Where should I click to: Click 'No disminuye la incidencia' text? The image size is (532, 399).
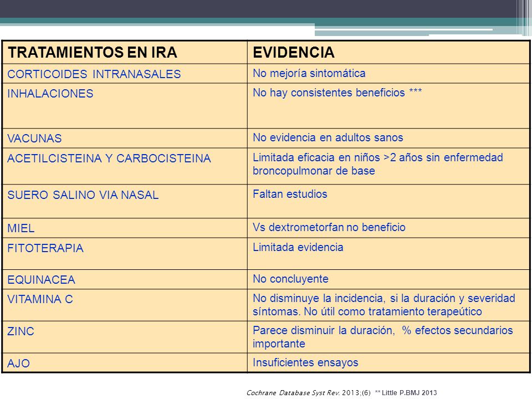pos(318,298)
